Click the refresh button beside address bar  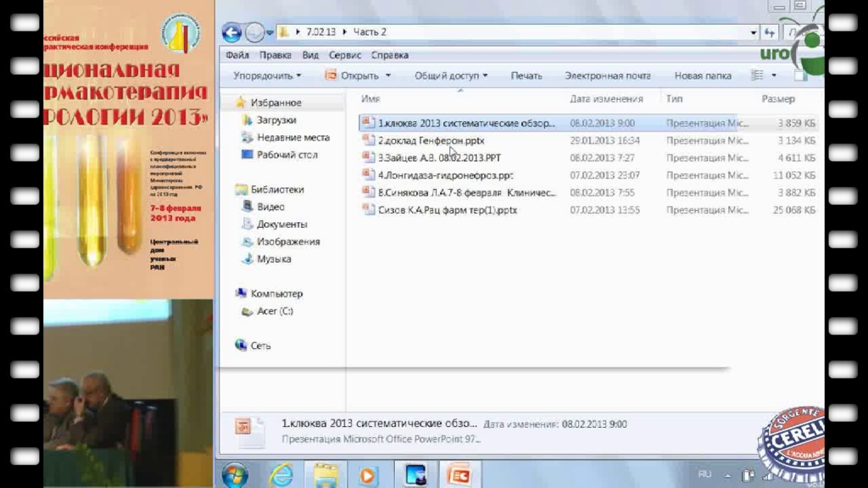point(770,32)
